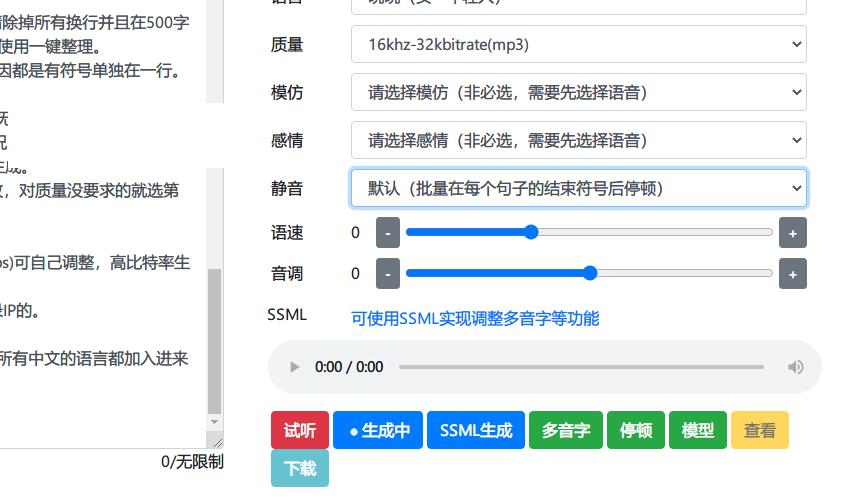The height and width of the screenshot is (498, 860).
Task: Decrease 音调 with the minus button
Action: pos(388,274)
